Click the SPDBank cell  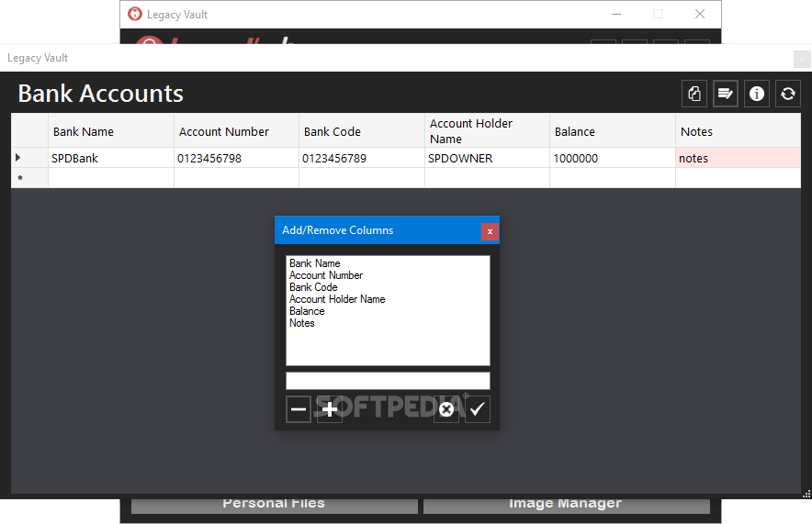(111, 158)
